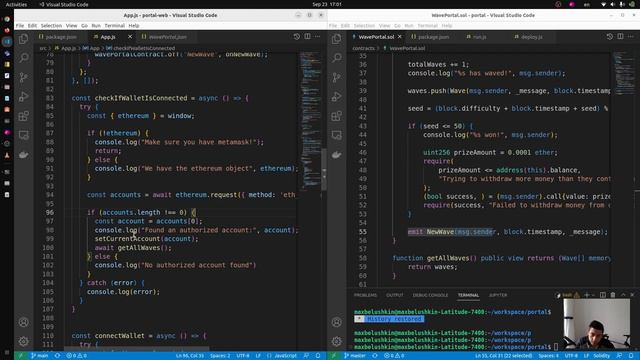Viewport: 640px width, 360px height.
Task: Open notifications bell in portal-web status bar
Action: pyautogui.click(x=318, y=356)
